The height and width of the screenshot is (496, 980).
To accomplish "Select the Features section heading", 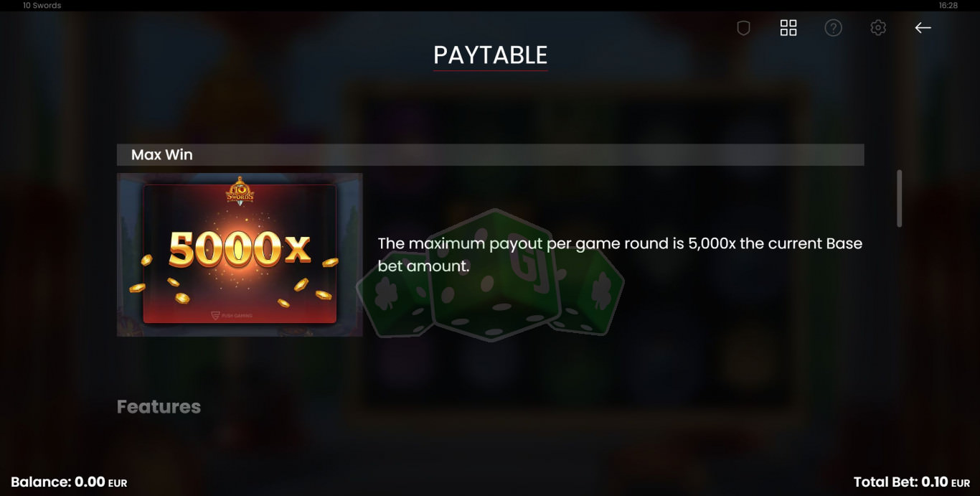I will point(159,406).
